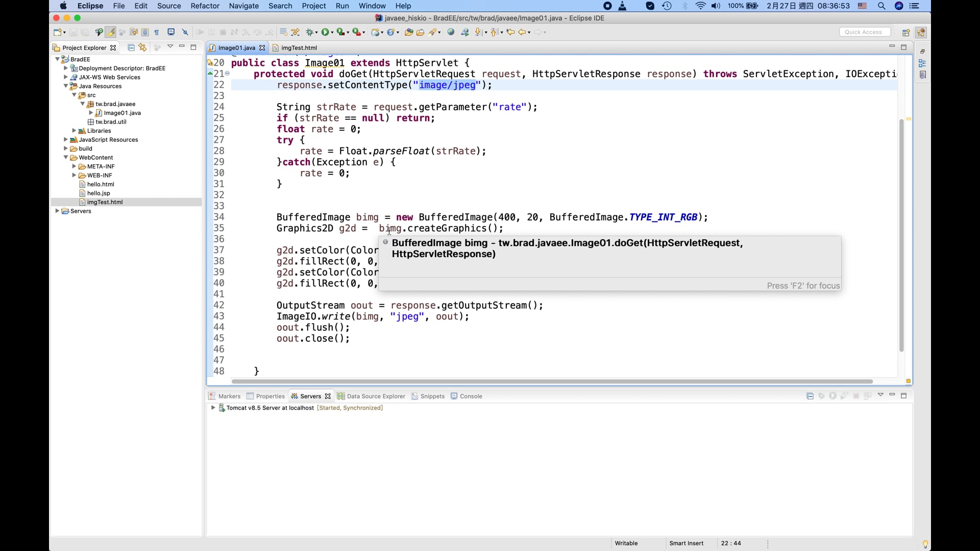Open the Console view tab
Viewport: 980px width, 551px height.
[471, 396]
